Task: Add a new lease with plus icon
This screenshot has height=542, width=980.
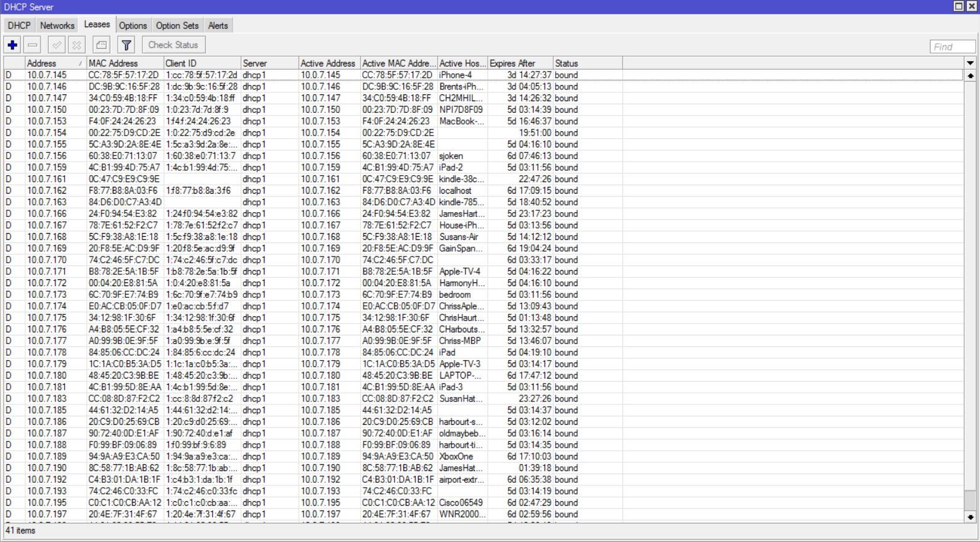Action: pos(12,45)
